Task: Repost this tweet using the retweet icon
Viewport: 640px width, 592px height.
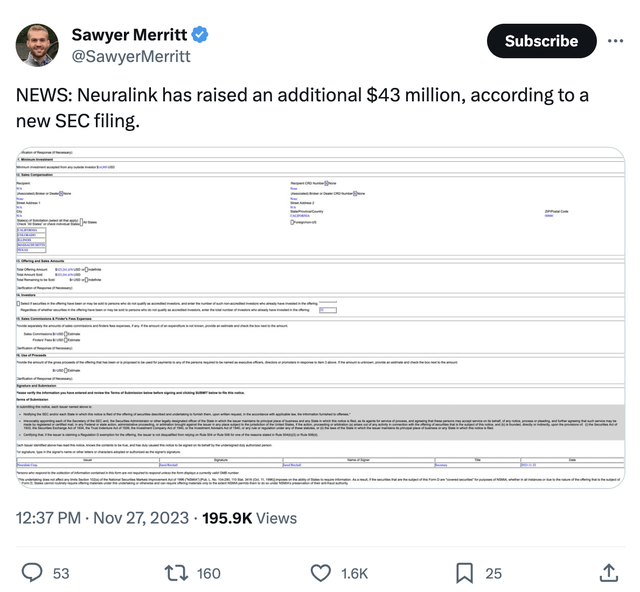Action: point(176,572)
